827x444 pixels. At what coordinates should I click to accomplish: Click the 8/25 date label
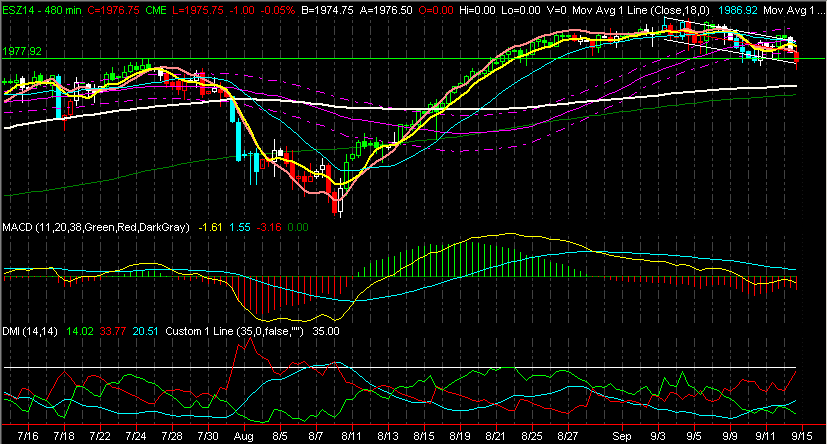click(x=532, y=436)
